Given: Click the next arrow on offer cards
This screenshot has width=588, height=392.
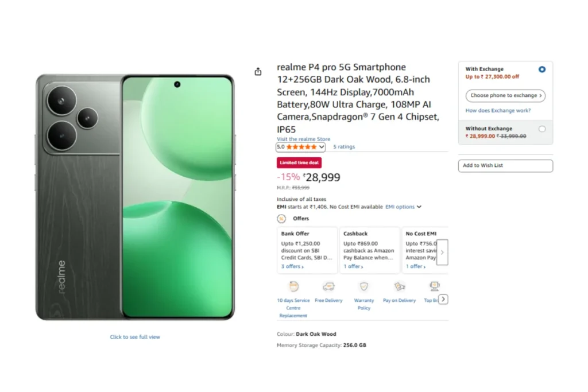Looking at the screenshot, I should [x=442, y=252].
